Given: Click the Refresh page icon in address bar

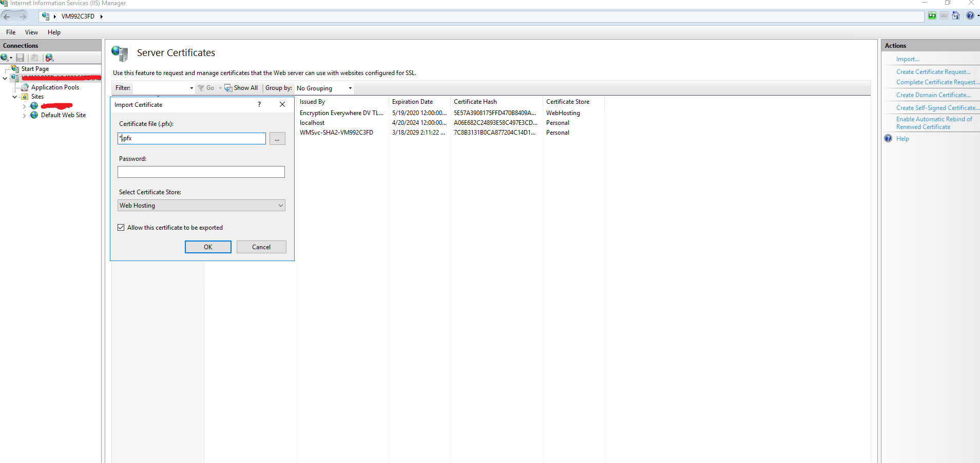Looking at the screenshot, I should 932,16.
